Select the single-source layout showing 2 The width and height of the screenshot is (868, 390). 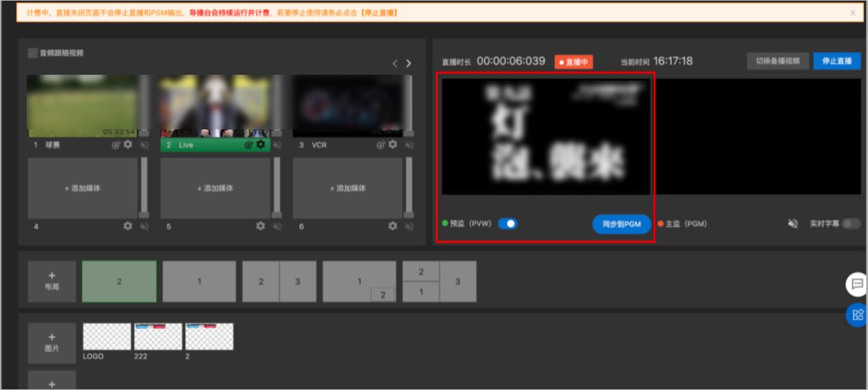119,281
